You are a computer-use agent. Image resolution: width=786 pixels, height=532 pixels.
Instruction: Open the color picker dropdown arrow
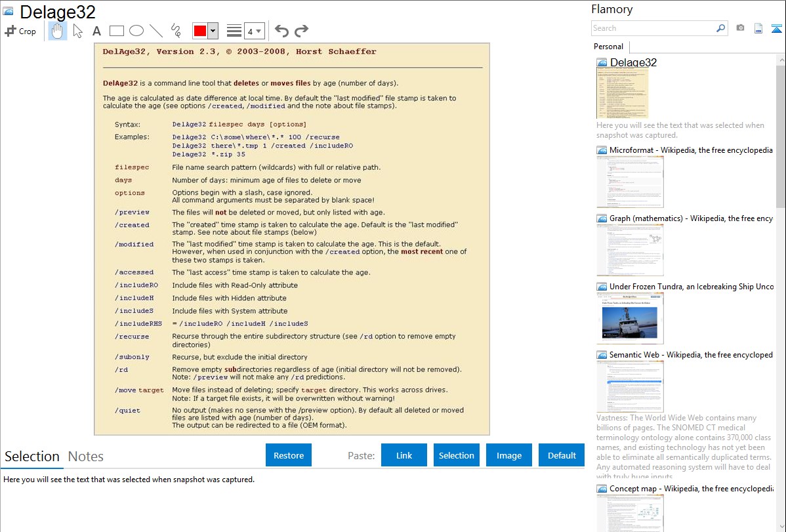pyautogui.click(x=213, y=31)
